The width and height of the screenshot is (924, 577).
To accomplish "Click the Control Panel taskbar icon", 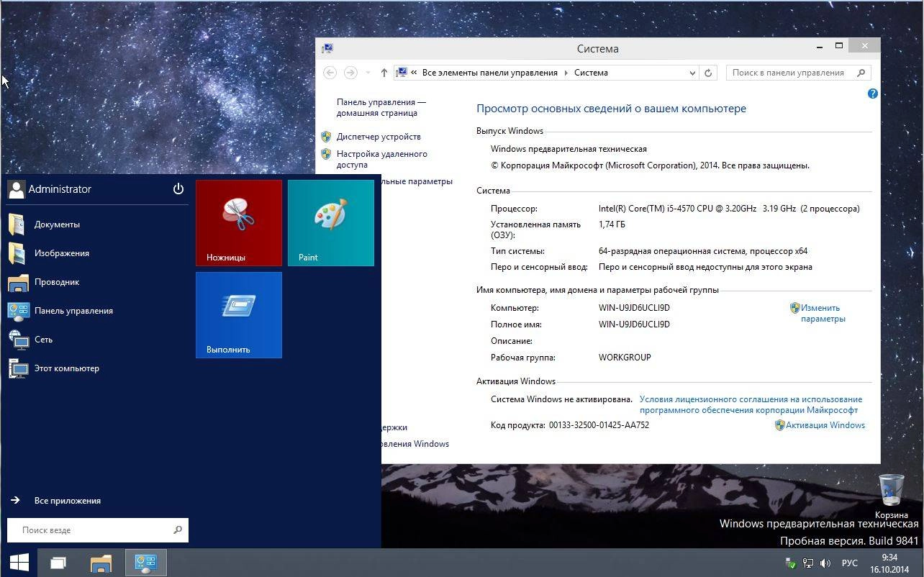I will (x=146, y=563).
